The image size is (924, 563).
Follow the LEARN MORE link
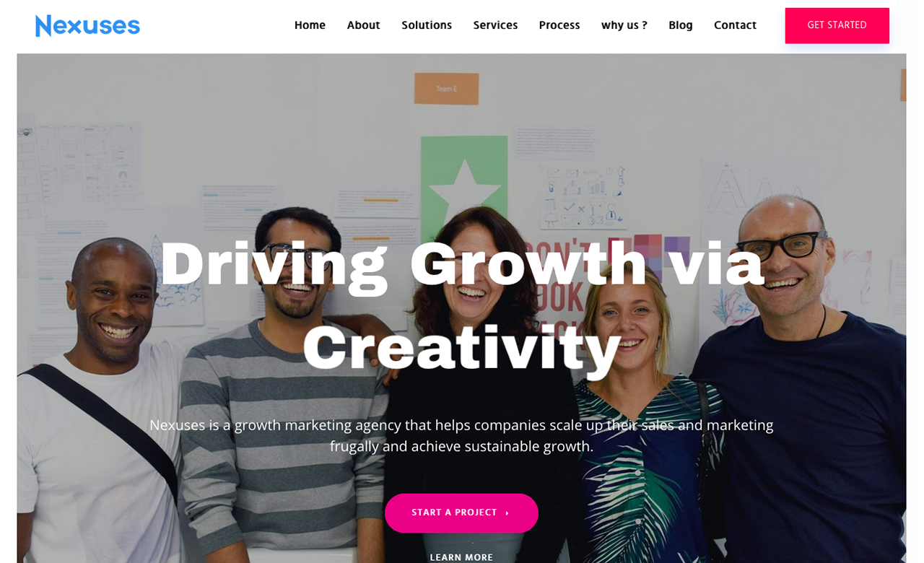click(461, 557)
